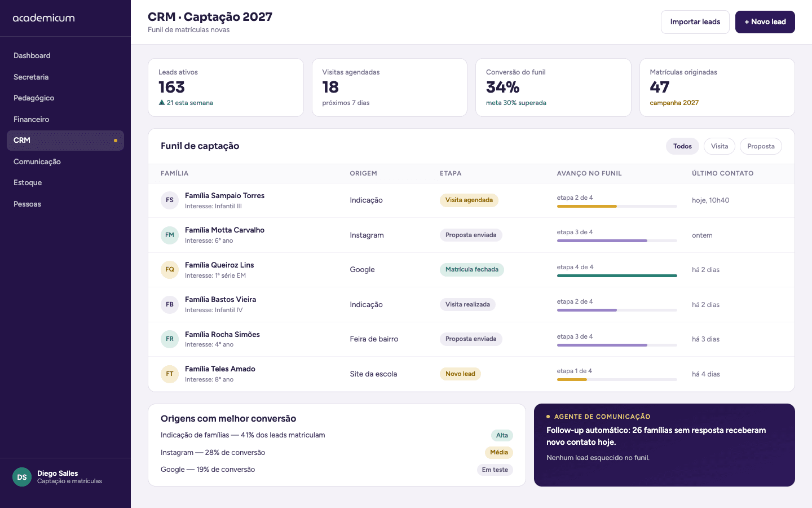Click 'Google — 19% de conversão' row

(337, 470)
